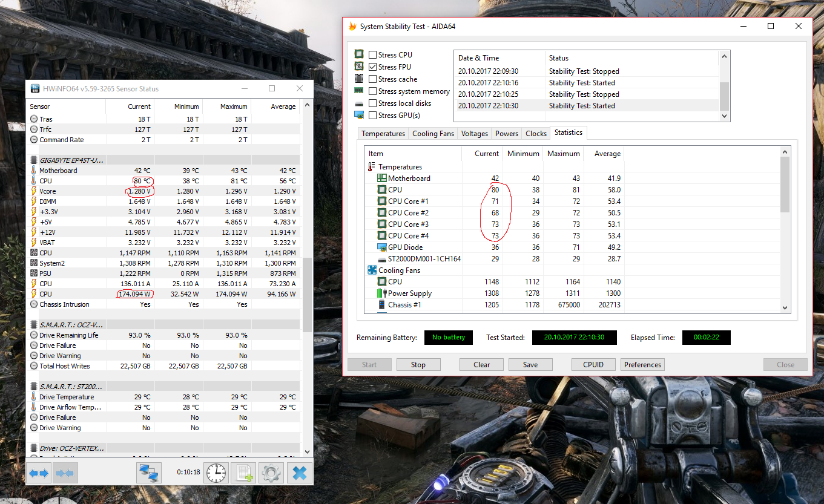
Task: Open HWiNFO settings gear icon
Action: 271,473
